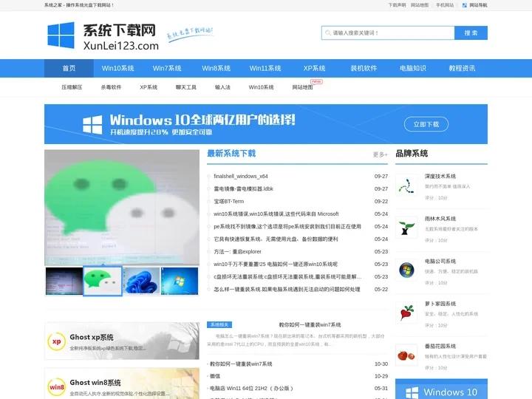Open 怎么样一键重装系统 article entry

[287, 289]
